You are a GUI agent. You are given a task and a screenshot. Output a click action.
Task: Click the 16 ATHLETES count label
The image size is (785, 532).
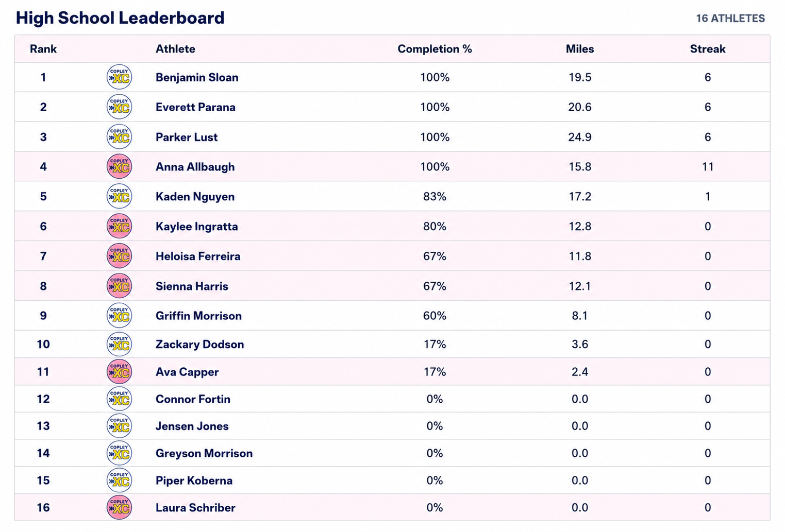point(730,19)
